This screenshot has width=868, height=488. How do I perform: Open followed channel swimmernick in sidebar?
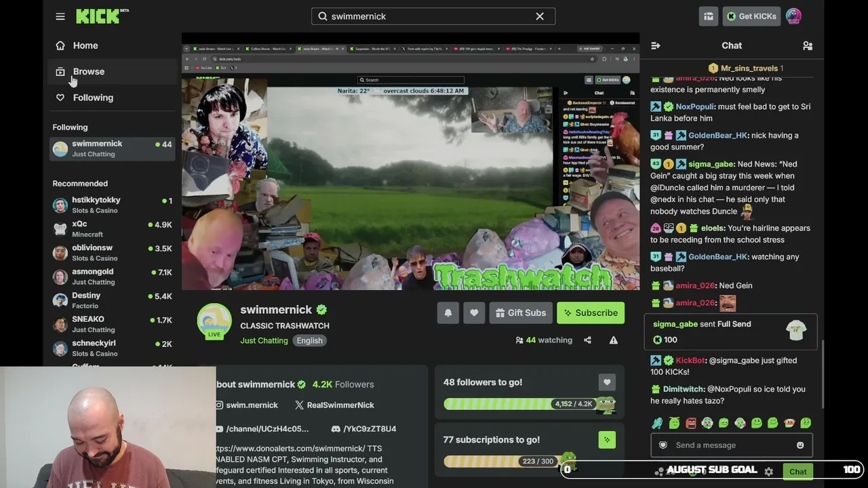(x=113, y=148)
